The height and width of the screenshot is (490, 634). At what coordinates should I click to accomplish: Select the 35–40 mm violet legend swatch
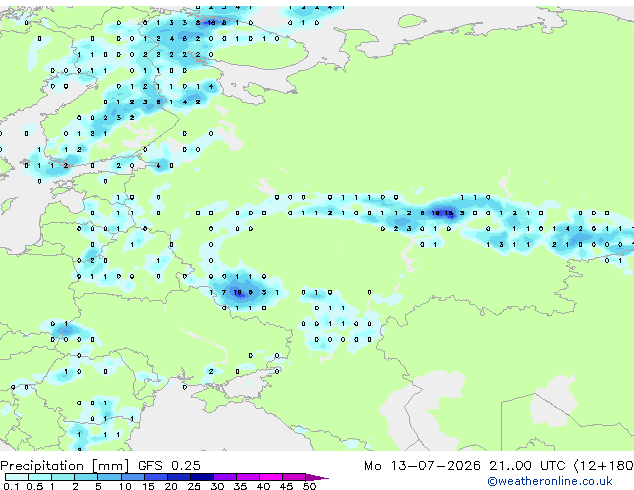click(247, 477)
